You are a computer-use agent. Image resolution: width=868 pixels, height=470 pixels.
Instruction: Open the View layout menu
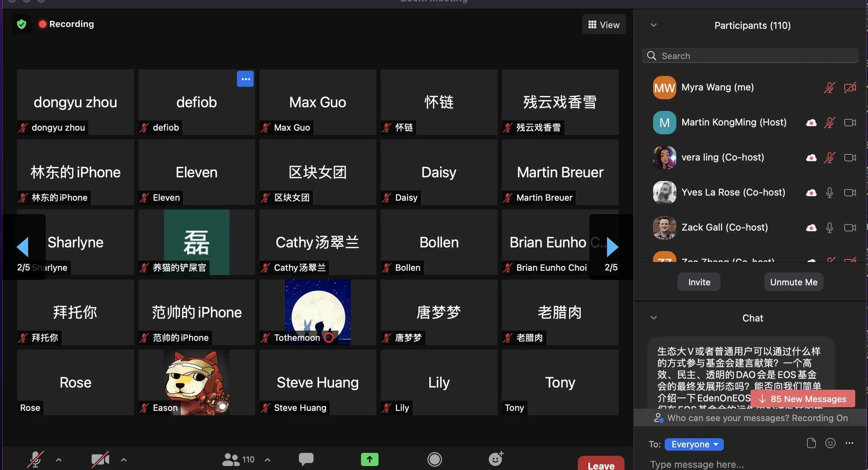[x=604, y=25]
